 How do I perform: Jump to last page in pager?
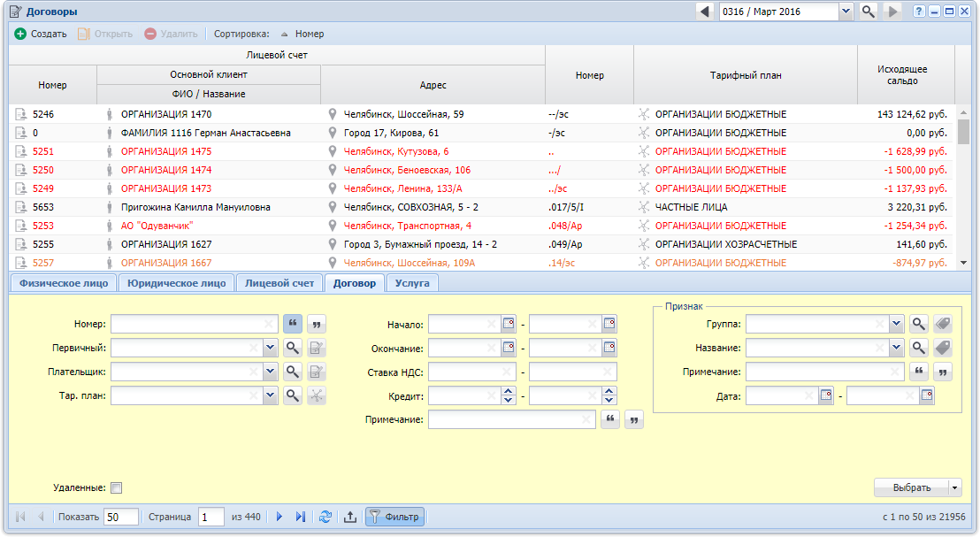(x=301, y=517)
